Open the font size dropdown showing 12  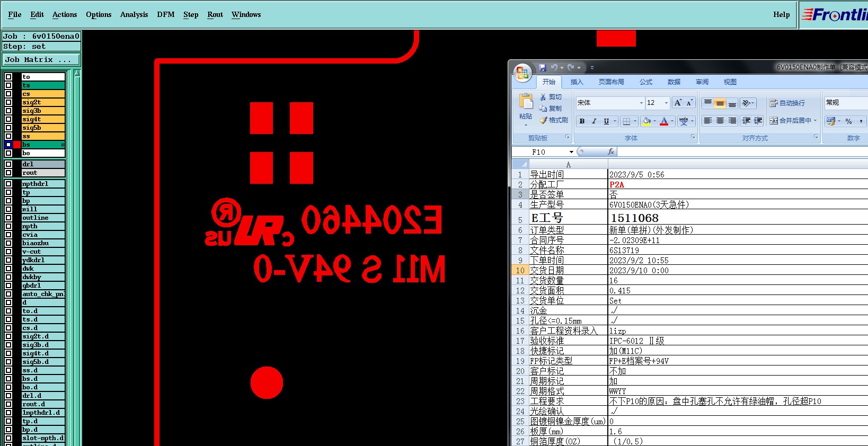[x=666, y=103]
